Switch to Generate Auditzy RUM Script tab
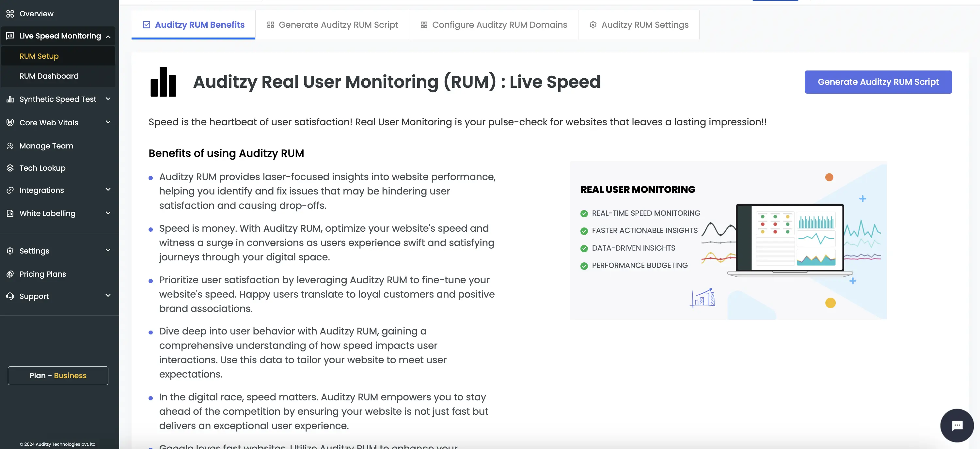This screenshot has width=980, height=449. pos(338,24)
